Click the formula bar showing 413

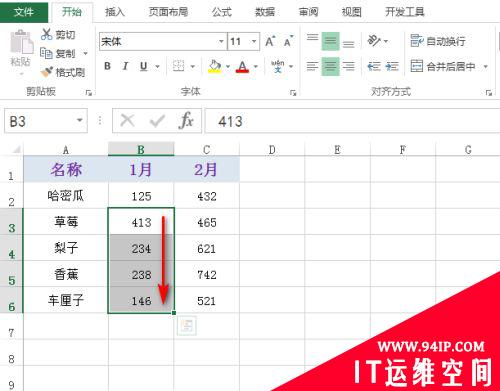(352, 121)
